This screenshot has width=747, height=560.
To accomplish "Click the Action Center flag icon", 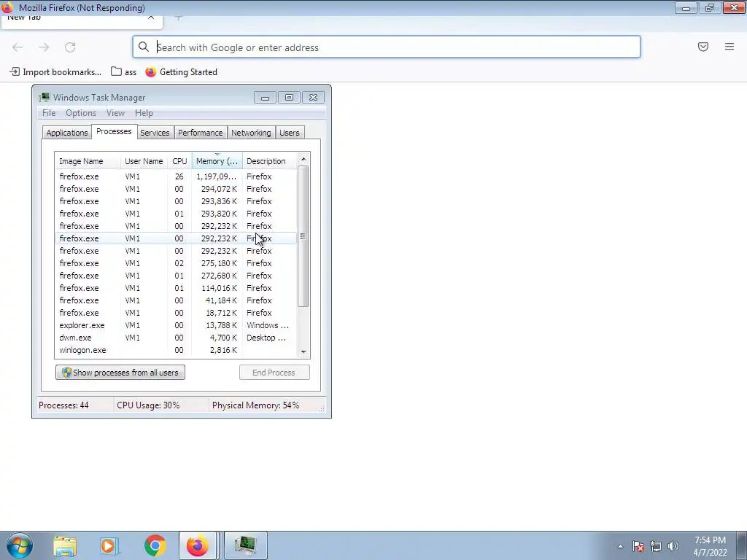I will pos(638,546).
